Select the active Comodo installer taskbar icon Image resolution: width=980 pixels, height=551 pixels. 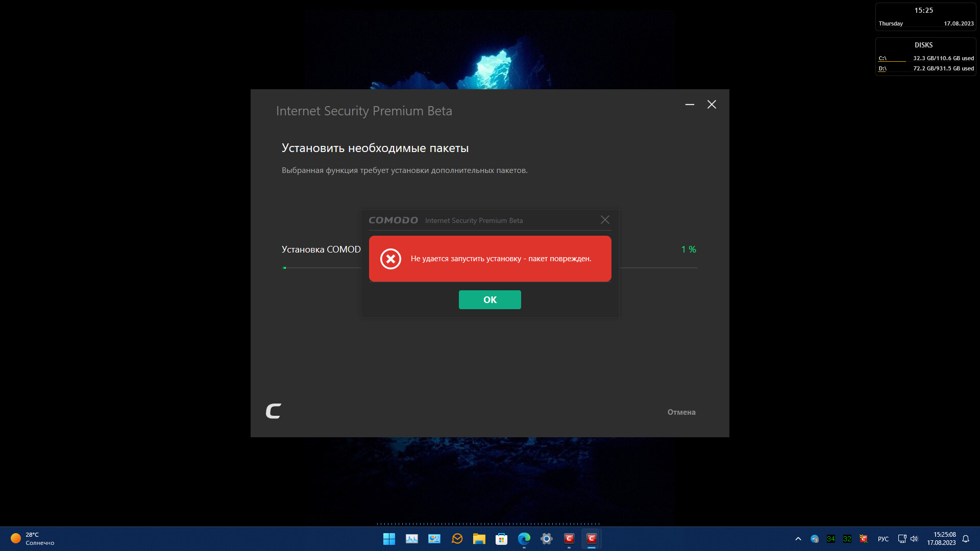point(592,539)
